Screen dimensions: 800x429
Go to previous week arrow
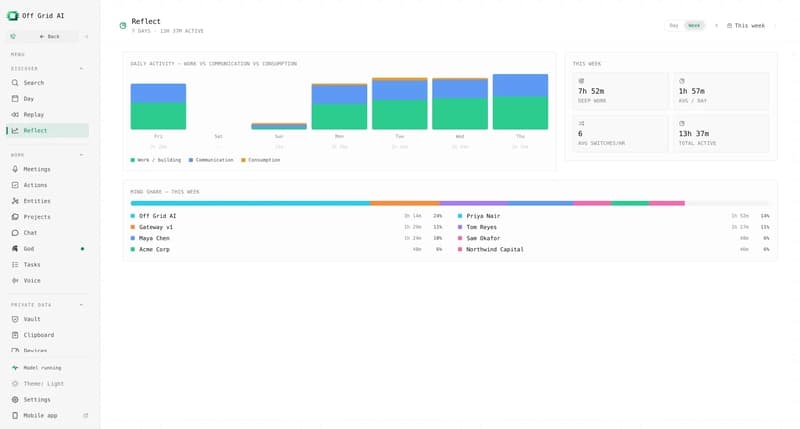tap(716, 26)
